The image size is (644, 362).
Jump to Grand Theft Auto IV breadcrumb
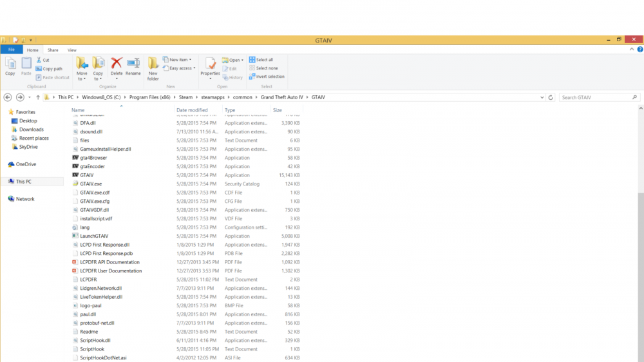[x=282, y=97]
